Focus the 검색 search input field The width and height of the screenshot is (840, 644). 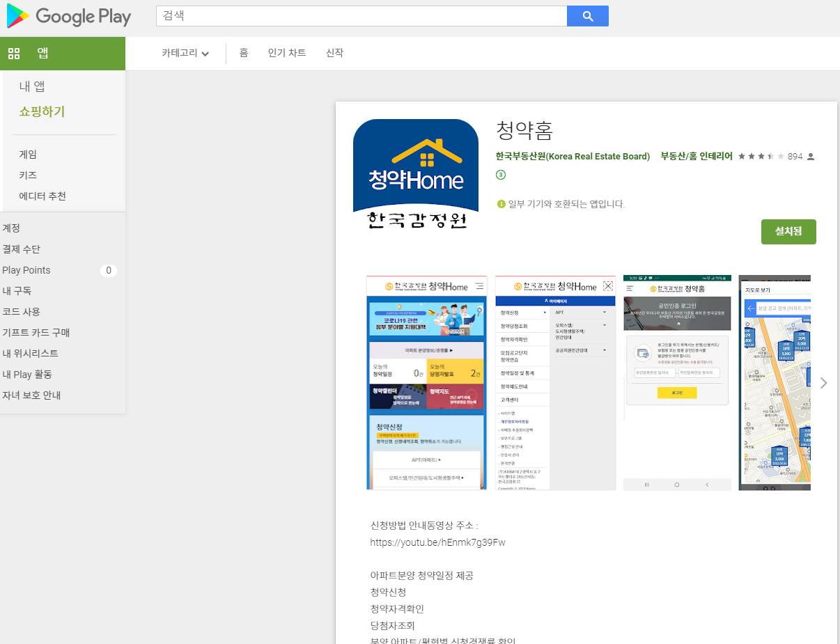pos(361,16)
